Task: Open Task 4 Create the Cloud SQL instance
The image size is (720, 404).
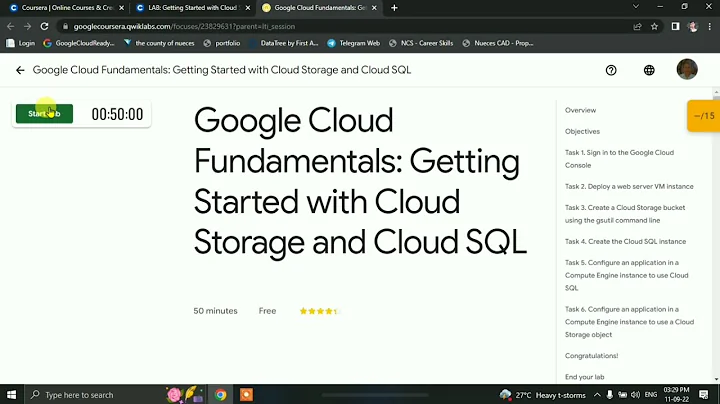Action: [625, 241]
